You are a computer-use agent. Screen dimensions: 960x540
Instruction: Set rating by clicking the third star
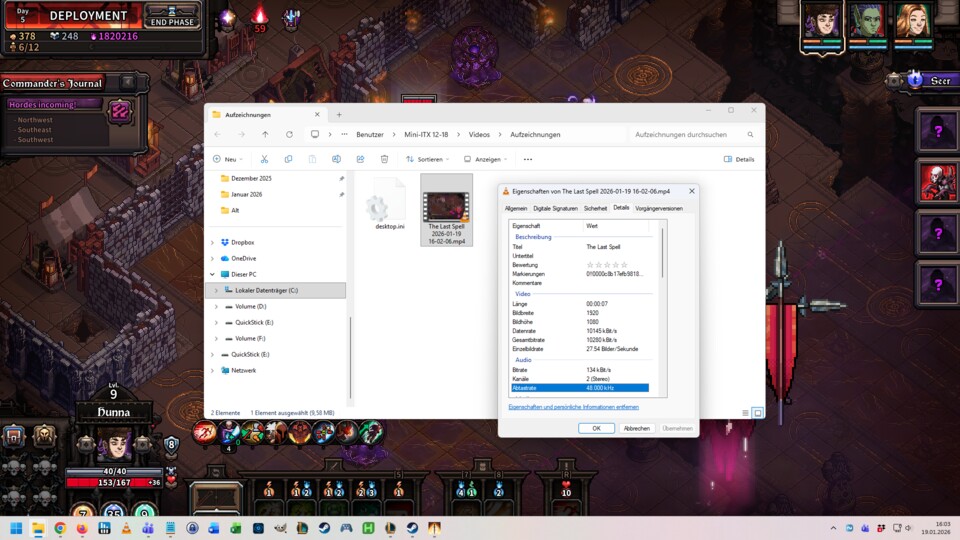tap(605, 265)
